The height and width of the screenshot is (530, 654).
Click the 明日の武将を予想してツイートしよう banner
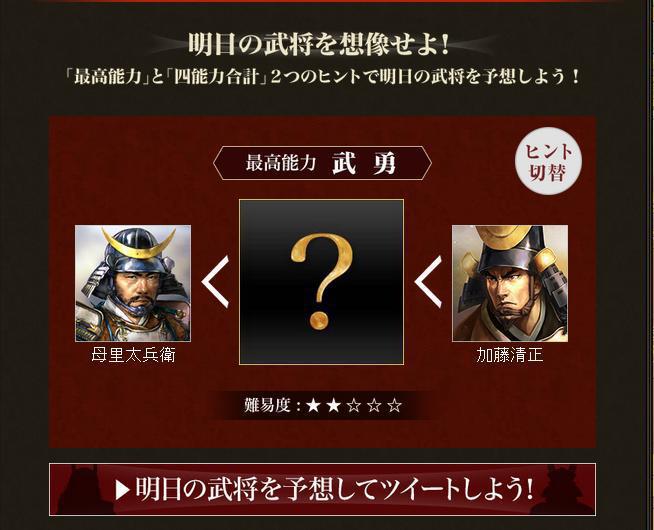(x=322, y=489)
